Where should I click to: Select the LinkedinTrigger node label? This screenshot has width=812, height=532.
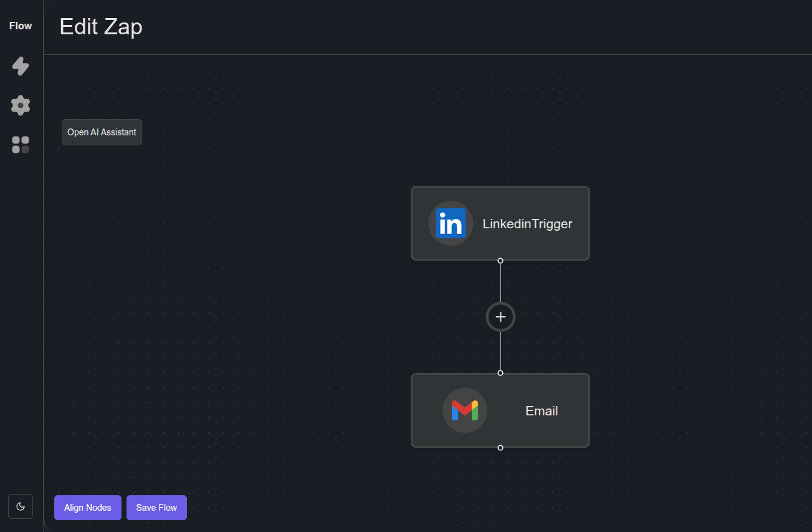pos(527,223)
